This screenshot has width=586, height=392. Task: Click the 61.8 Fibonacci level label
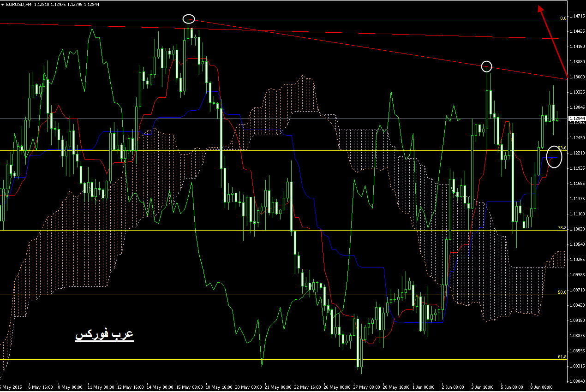click(562, 357)
